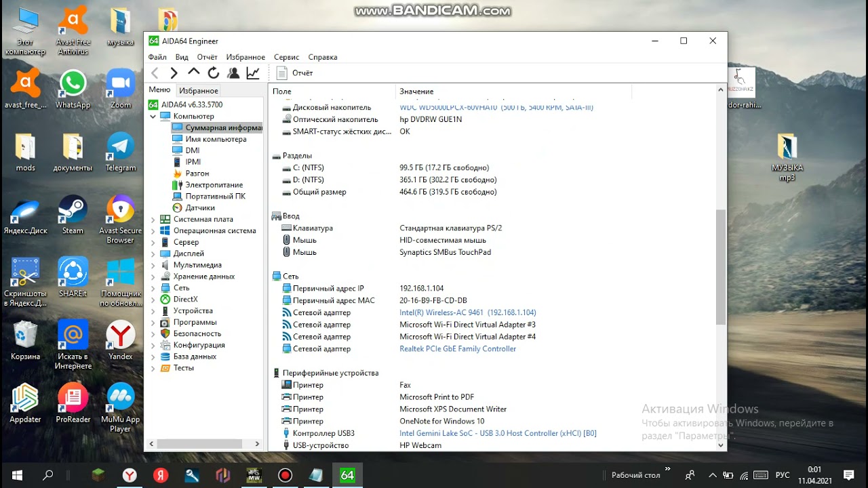The width and height of the screenshot is (868, 488).
Task: Select the Программы tree item
Action: 195,323
